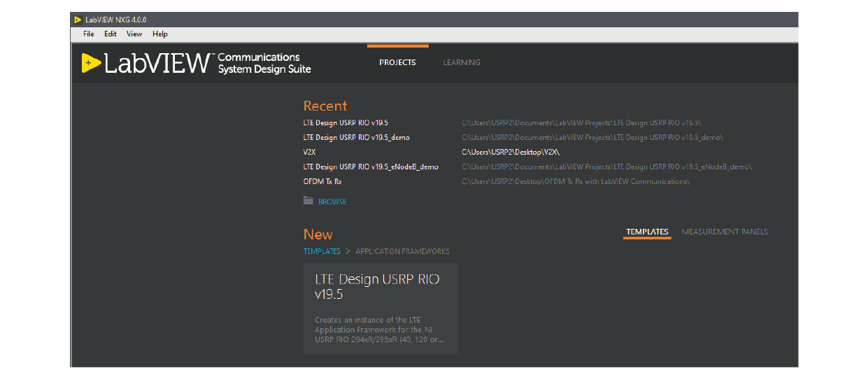The height and width of the screenshot is (380, 868).
Task: Open the Help menu
Action: (x=160, y=34)
